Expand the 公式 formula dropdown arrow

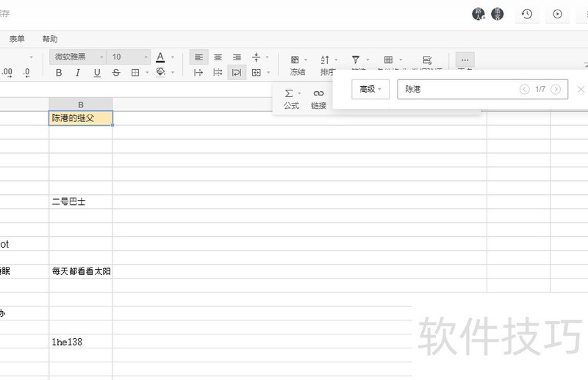coord(299,93)
